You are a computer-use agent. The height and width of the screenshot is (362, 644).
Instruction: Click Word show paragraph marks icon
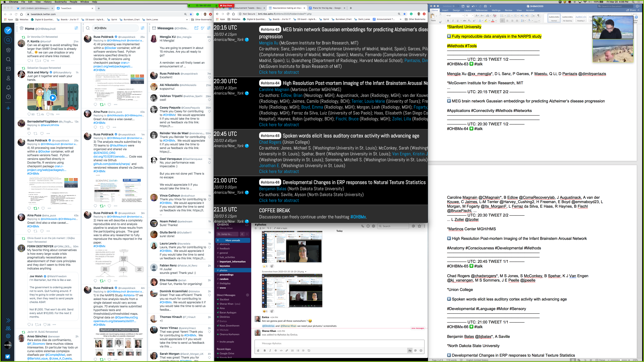(x=539, y=16)
